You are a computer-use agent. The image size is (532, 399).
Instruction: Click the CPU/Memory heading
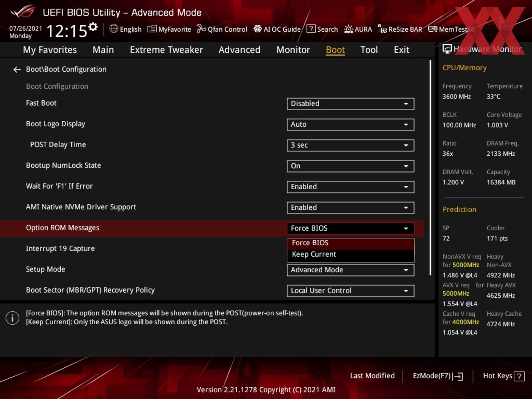[464, 68]
